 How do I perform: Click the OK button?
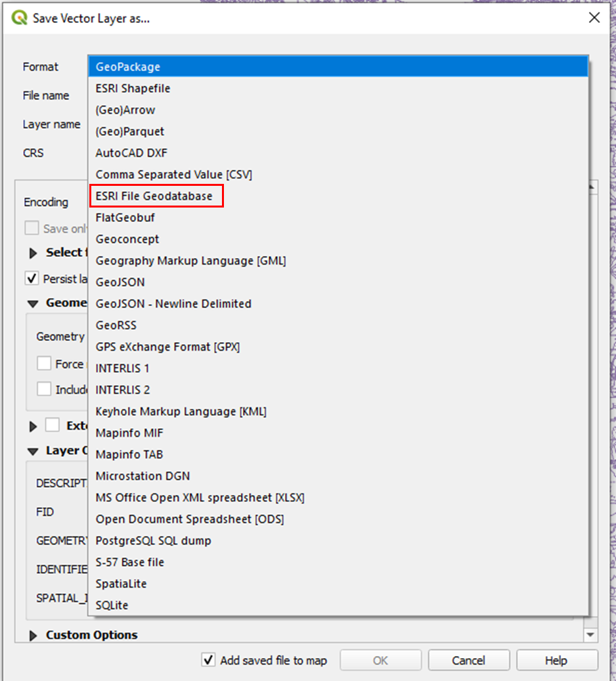click(x=380, y=661)
